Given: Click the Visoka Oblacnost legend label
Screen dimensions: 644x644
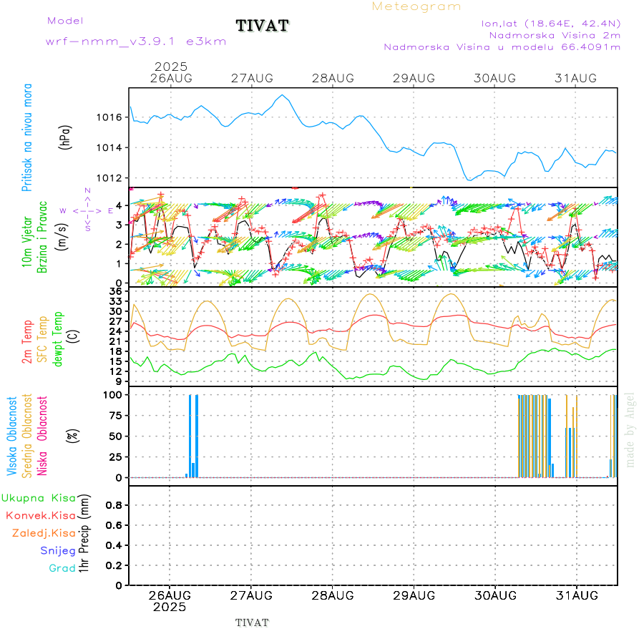Looking at the screenshot, I should [12, 434].
